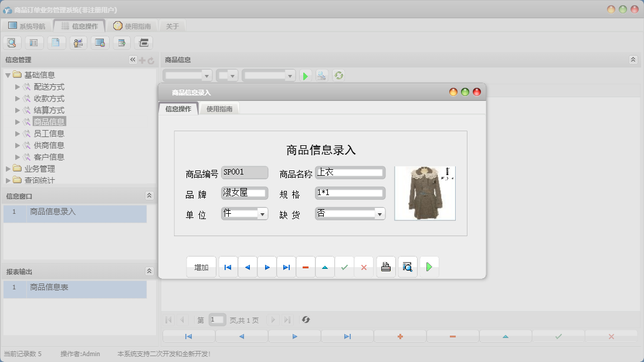Open print preview magnifier icon
The width and height of the screenshot is (644, 362).
point(408,267)
